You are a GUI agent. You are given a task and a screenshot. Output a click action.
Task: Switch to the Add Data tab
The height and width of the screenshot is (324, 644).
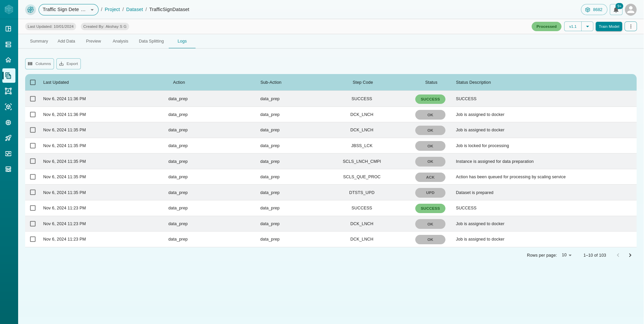click(x=66, y=41)
